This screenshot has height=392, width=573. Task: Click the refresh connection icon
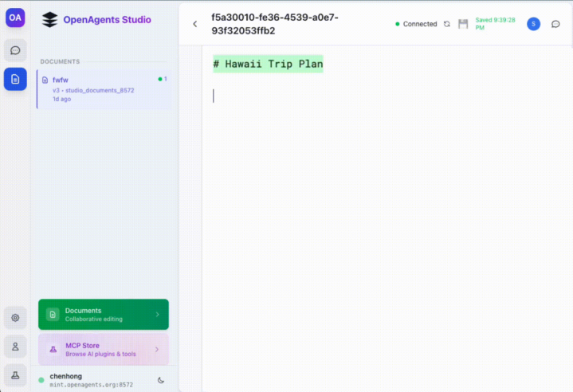point(447,24)
